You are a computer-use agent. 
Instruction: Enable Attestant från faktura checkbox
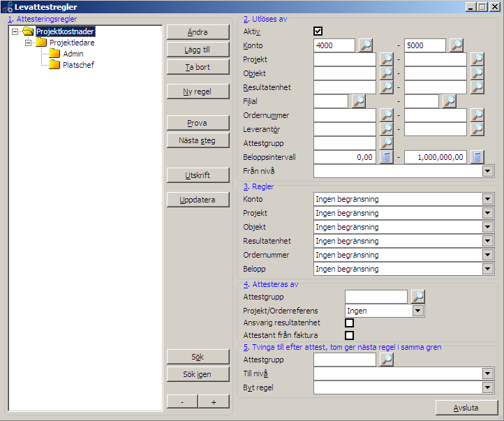click(x=350, y=335)
